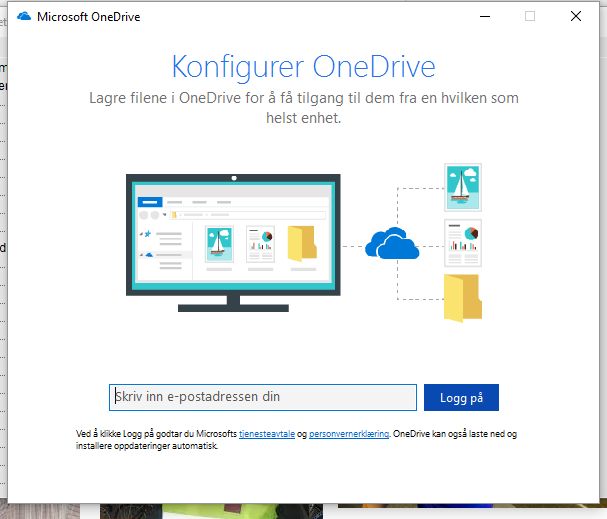Click the monitor illustration
Viewport: 607px width, 519px height.
click(x=233, y=243)
